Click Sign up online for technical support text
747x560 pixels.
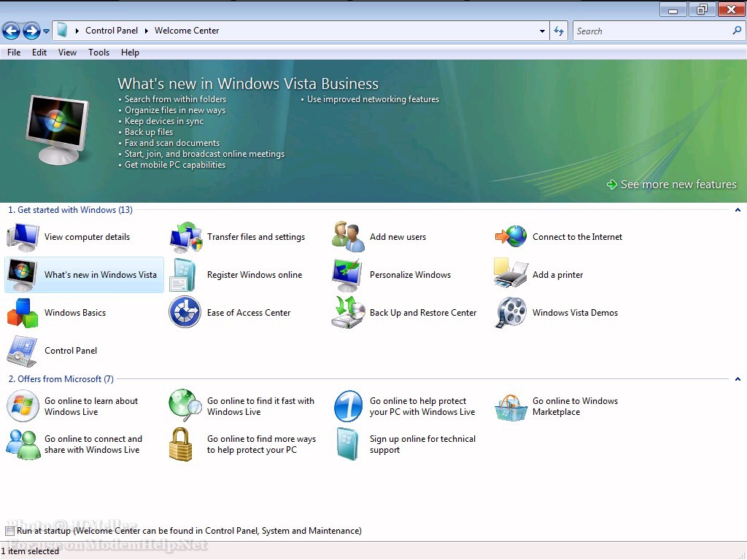click(422, 444)
